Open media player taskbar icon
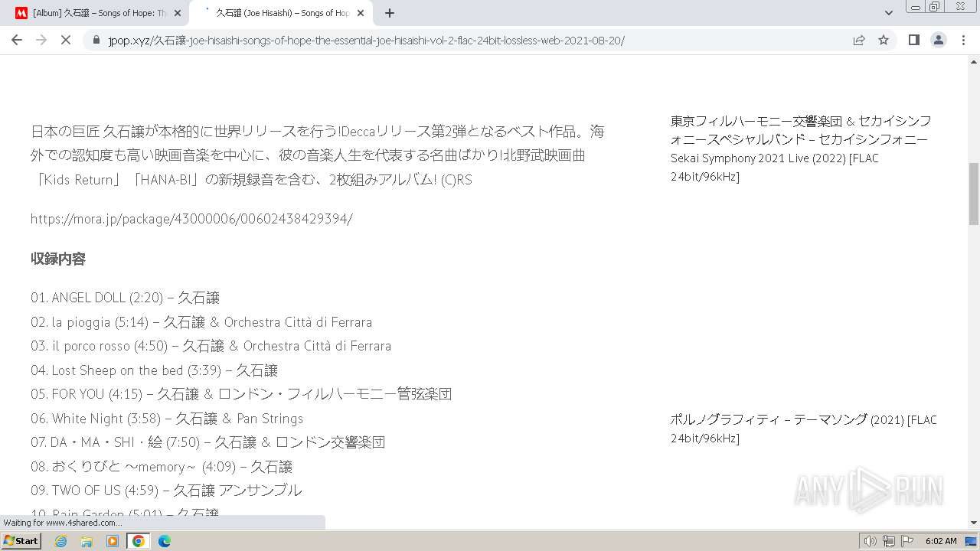The height and width of the screenshot is (551, 980). point(113,541)
